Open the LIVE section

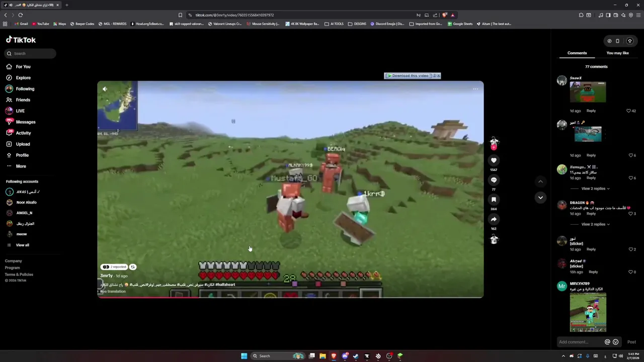click(20, 111)
